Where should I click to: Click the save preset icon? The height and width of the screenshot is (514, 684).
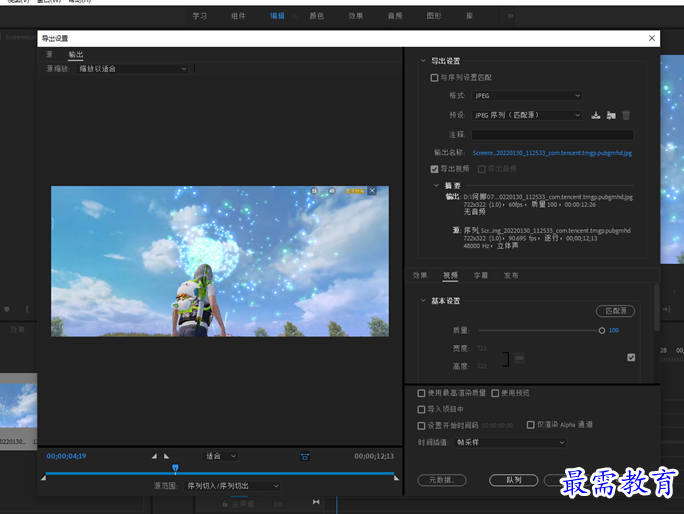point(595,115)
